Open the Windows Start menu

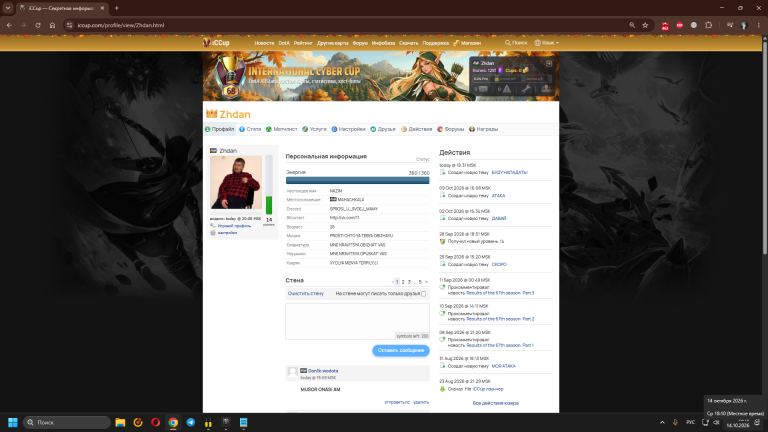[x=13, y=422]
